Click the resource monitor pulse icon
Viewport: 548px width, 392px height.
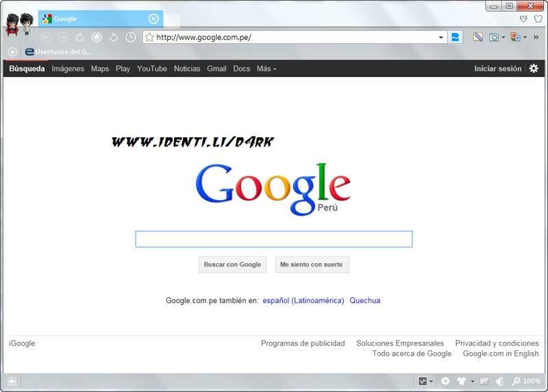[423, 381]
